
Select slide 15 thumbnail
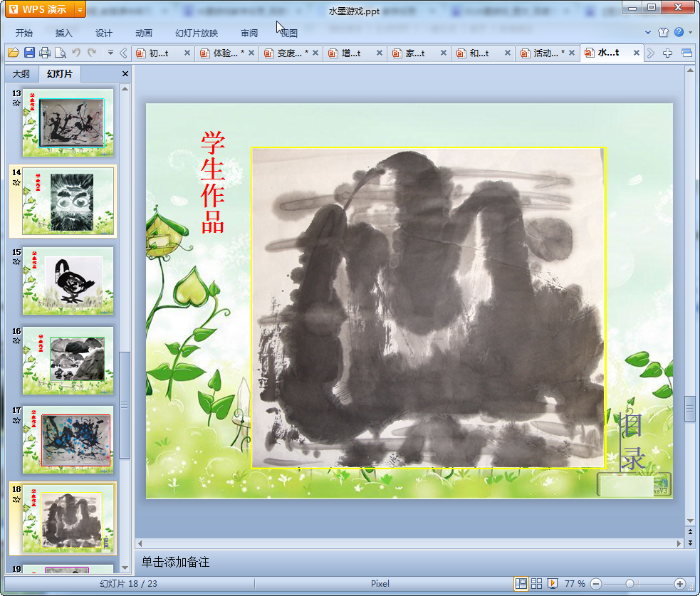coord(68,281)
